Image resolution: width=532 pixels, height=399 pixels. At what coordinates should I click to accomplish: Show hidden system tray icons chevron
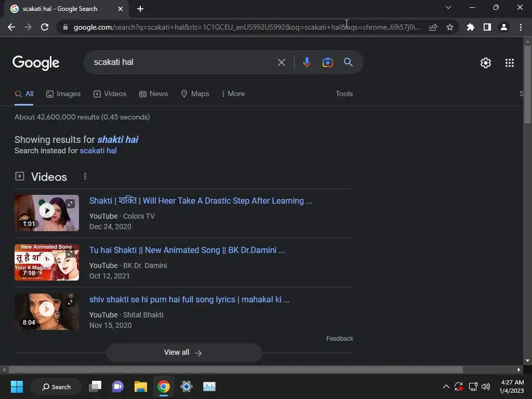446,387
